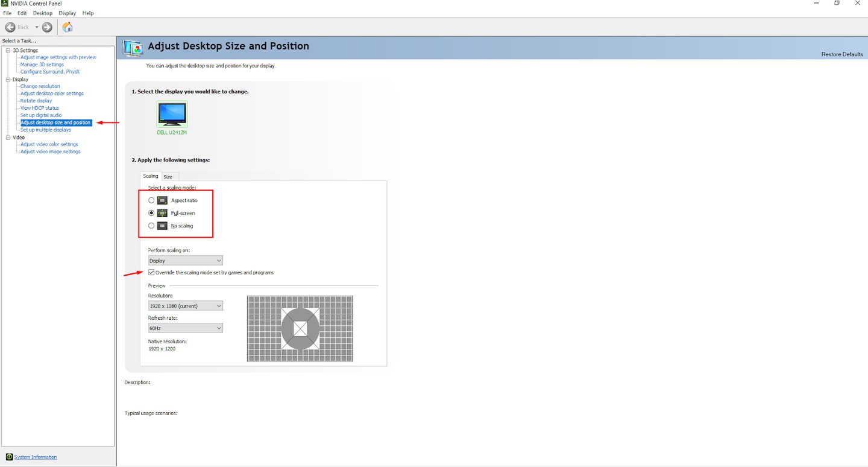The height and width of the screenshot is (467, 868).
Task: Open the Resolution dropdown
Action: coord(218,305)
